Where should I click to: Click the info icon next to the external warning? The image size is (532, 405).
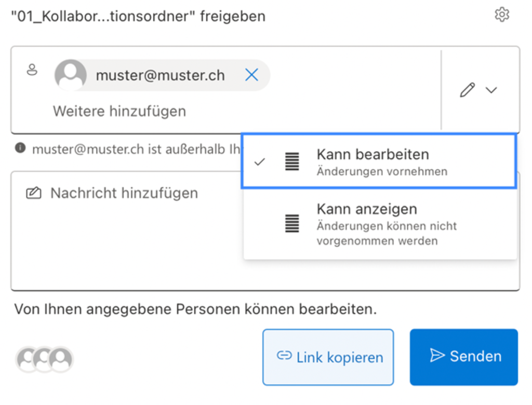point(20,148)
